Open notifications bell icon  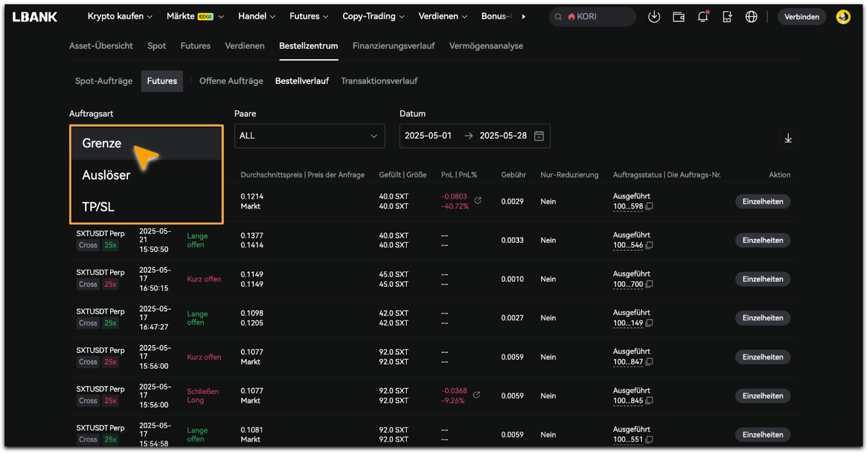tap(703, 17)
